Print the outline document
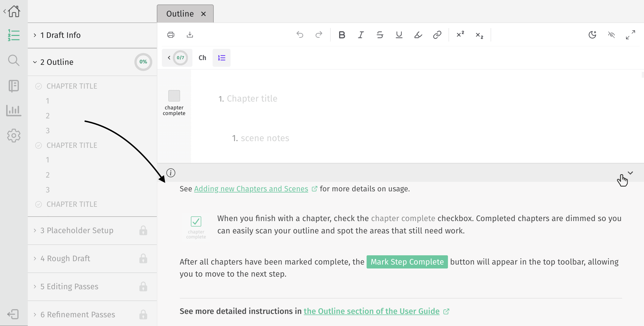The width and height of the screenshot is (644, 326). (x=171, y=35)
